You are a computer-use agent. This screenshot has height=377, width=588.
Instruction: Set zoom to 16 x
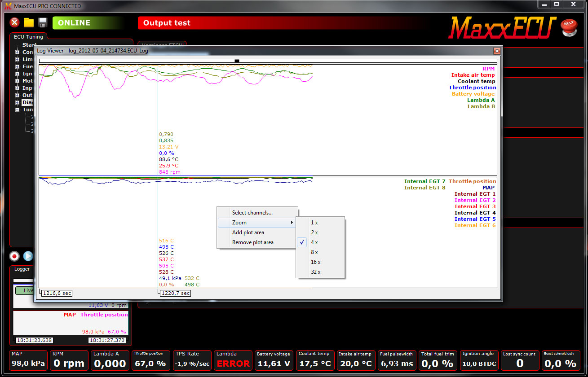[320, 262]
